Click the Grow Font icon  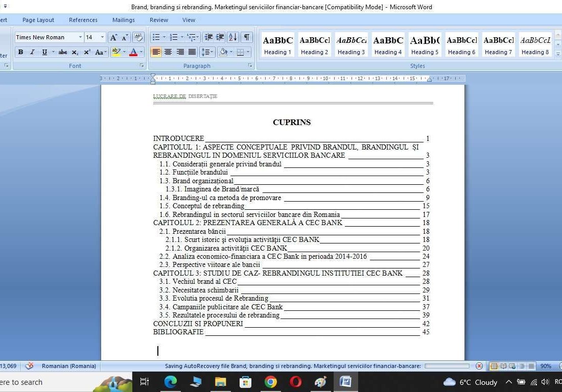tap(113, 37)
